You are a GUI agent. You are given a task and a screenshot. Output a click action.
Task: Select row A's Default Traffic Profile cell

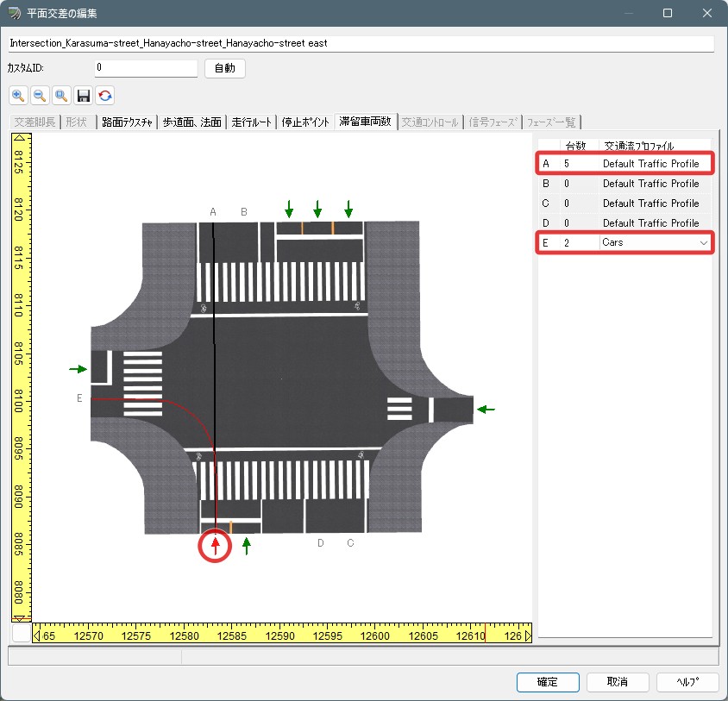point(650,163)
